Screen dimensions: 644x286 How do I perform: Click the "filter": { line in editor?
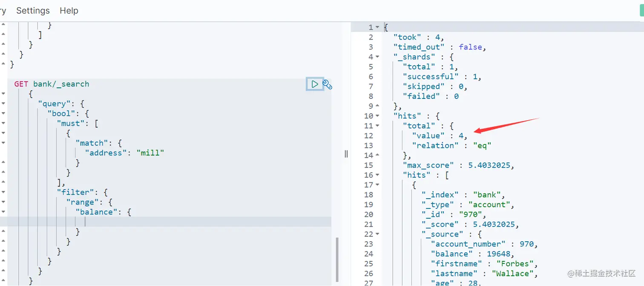[x=82, y=192]
